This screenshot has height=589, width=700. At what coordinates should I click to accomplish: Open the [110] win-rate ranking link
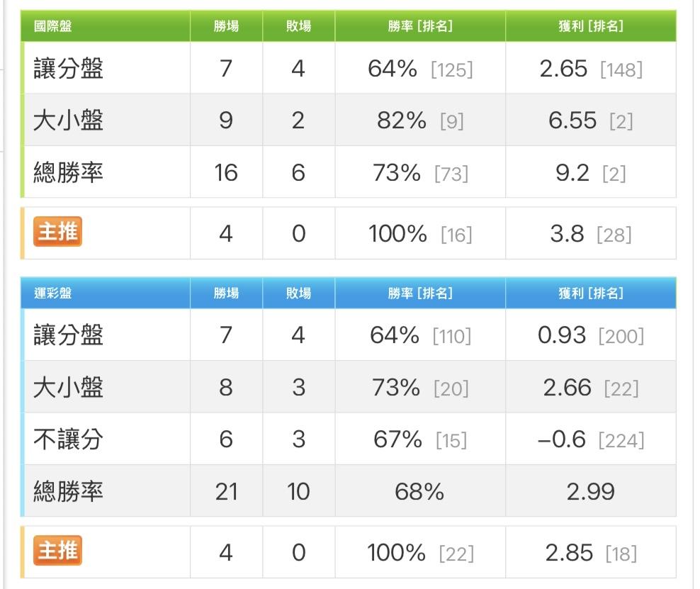[452, 336]
